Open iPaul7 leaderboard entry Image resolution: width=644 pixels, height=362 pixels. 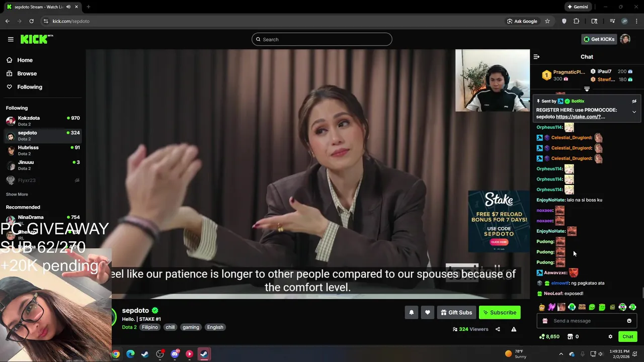(611, 71)
